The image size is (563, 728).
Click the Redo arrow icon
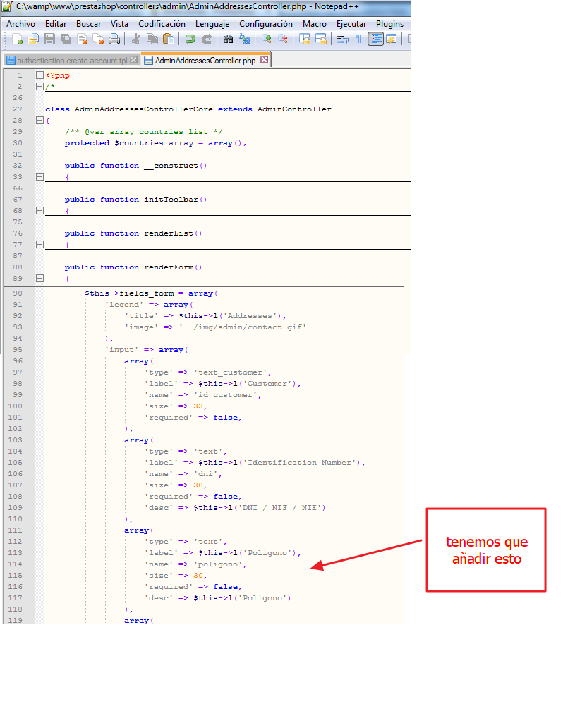coord(207,39)
